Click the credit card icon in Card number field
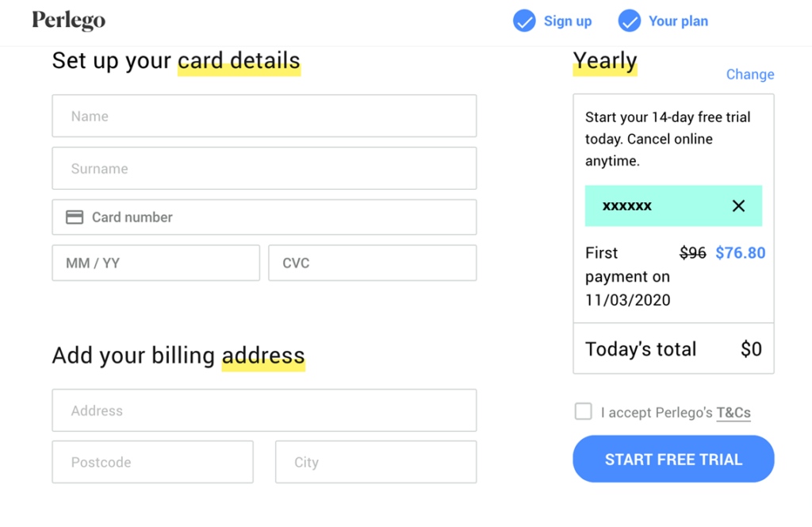This screenshot has width=812, height=527. 75,217
